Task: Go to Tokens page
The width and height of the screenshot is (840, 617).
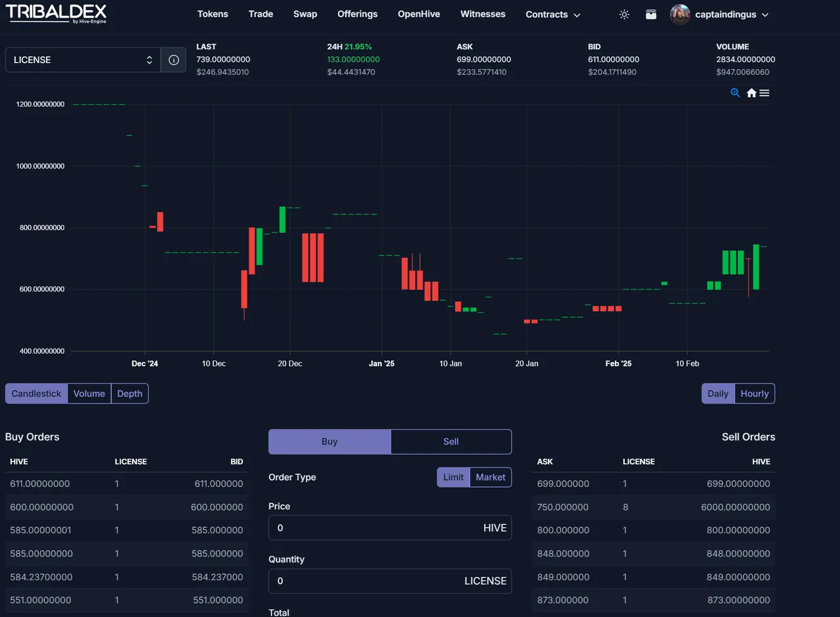Action: coord(213,14)
